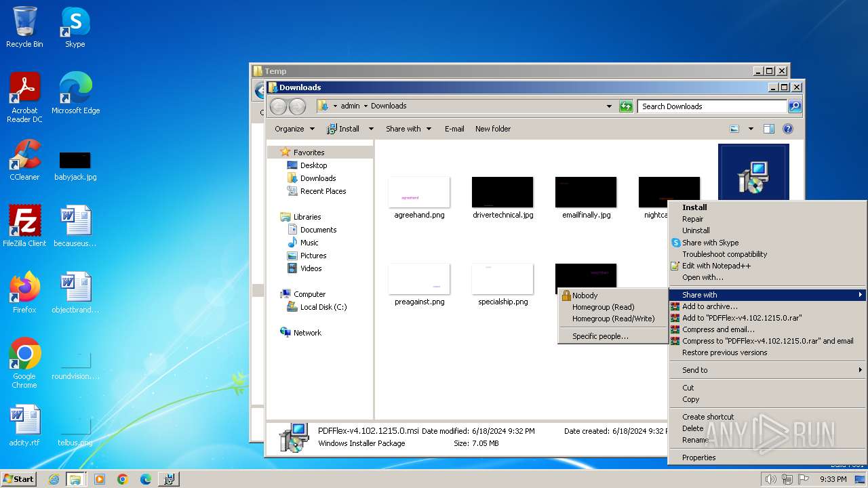Image resolution: width=868 pixels, height=488 pixels.
Task: Open the Share with toolbar dropdown
Action: click(x=408, y=129)
